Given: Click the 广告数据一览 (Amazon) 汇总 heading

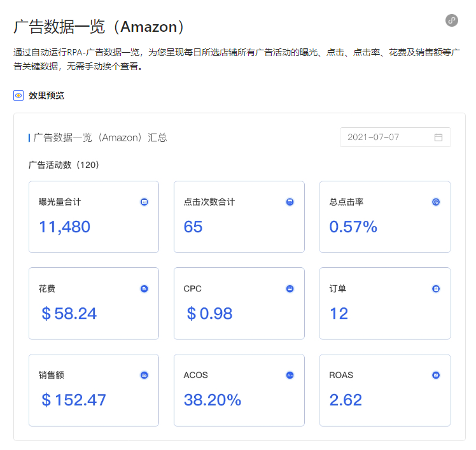Looking at the screenshot, I should [x=100, y=137].
